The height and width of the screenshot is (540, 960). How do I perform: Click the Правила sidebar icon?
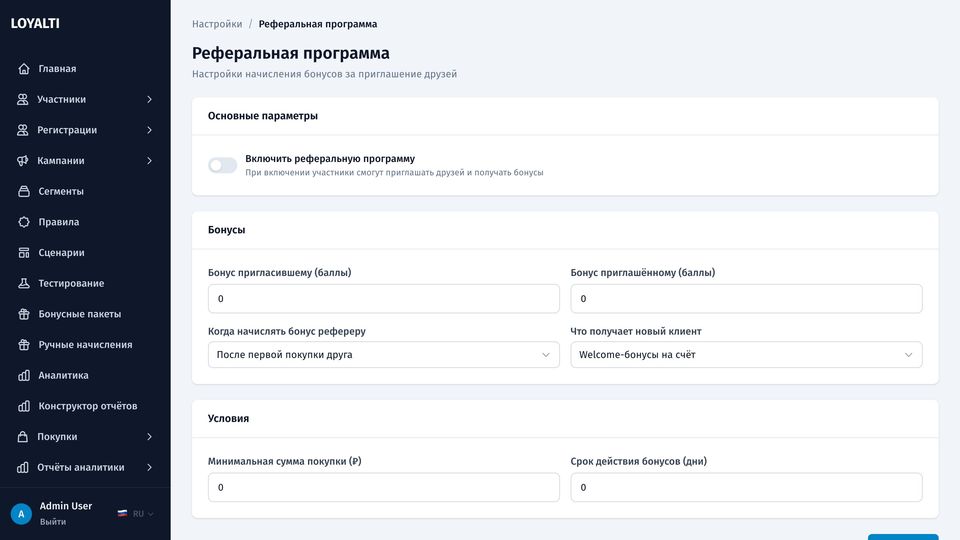pyautogui.click(x=24, y=222)
